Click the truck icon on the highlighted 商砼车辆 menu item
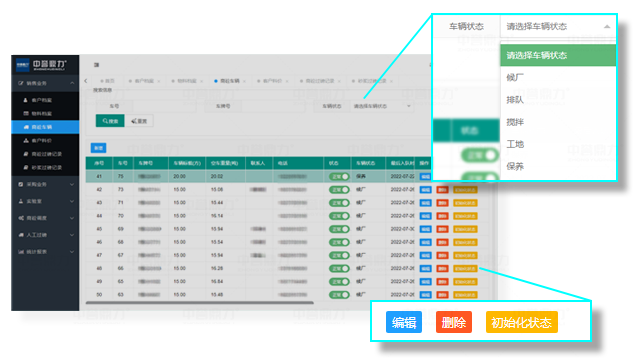 [26, 127]
